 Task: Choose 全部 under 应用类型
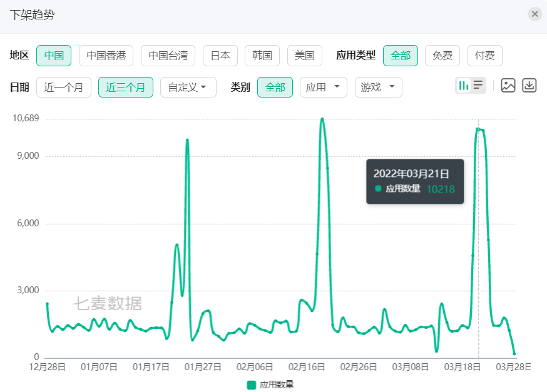401,56
